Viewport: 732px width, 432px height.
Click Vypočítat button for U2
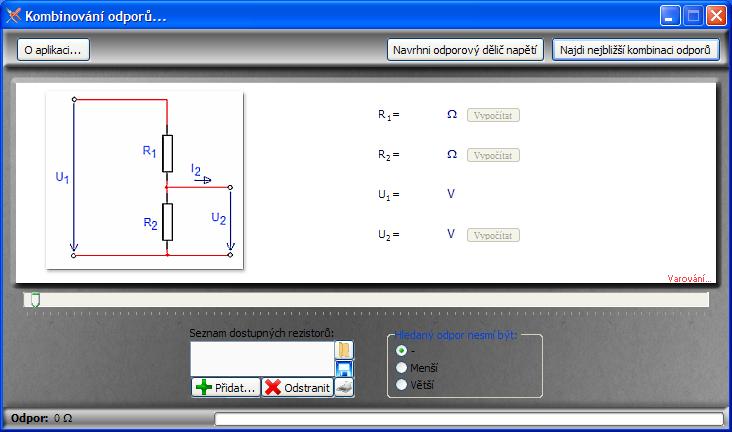click(x=493, y=235)
